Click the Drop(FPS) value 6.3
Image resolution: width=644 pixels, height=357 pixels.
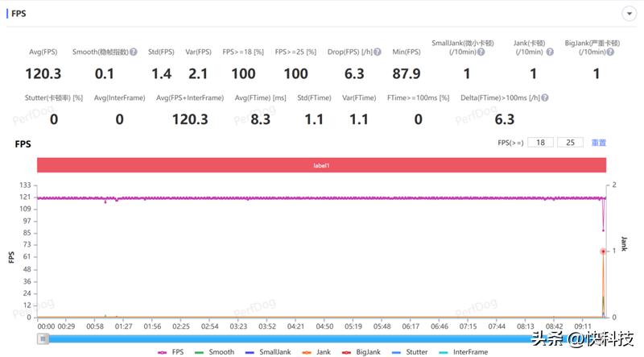(x=354, y=73)
